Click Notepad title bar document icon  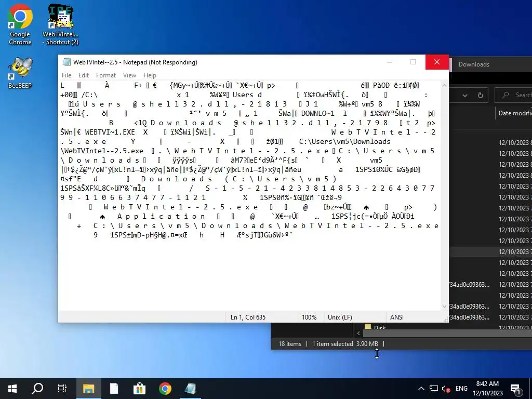point(66,62)
